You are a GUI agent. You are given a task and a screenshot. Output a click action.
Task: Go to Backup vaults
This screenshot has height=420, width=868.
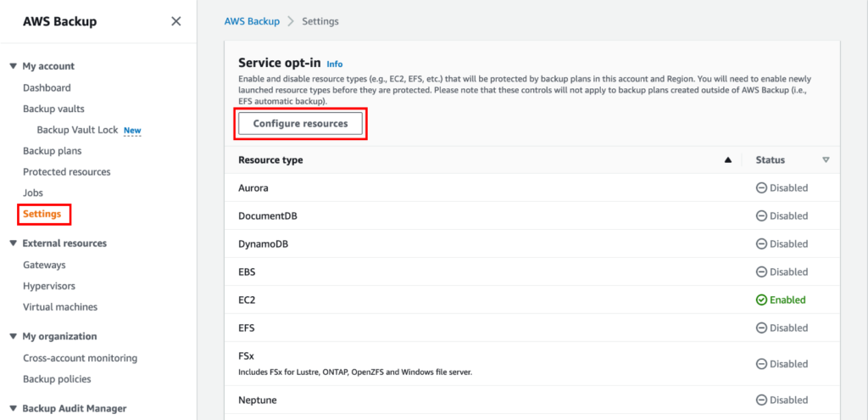click(x=53, y=109)
